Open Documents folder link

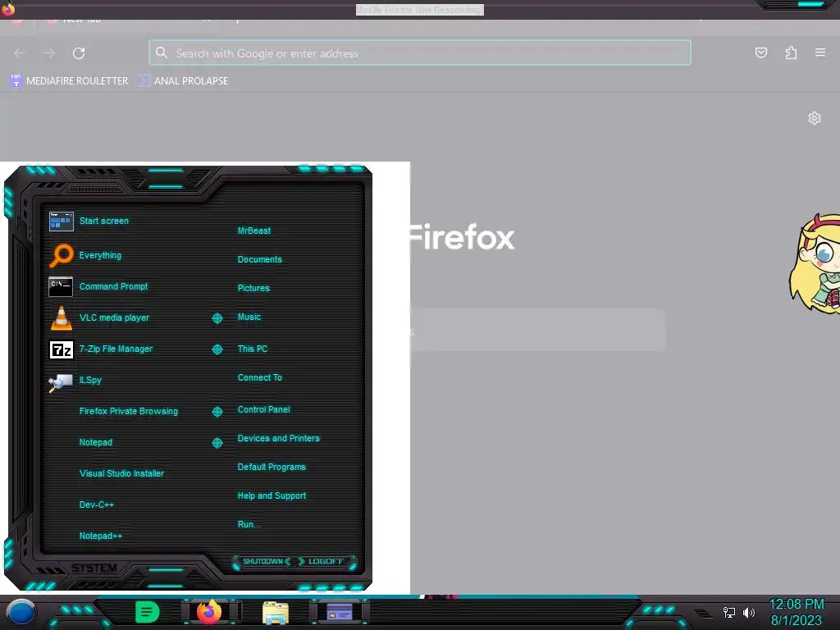click(259, 259)
